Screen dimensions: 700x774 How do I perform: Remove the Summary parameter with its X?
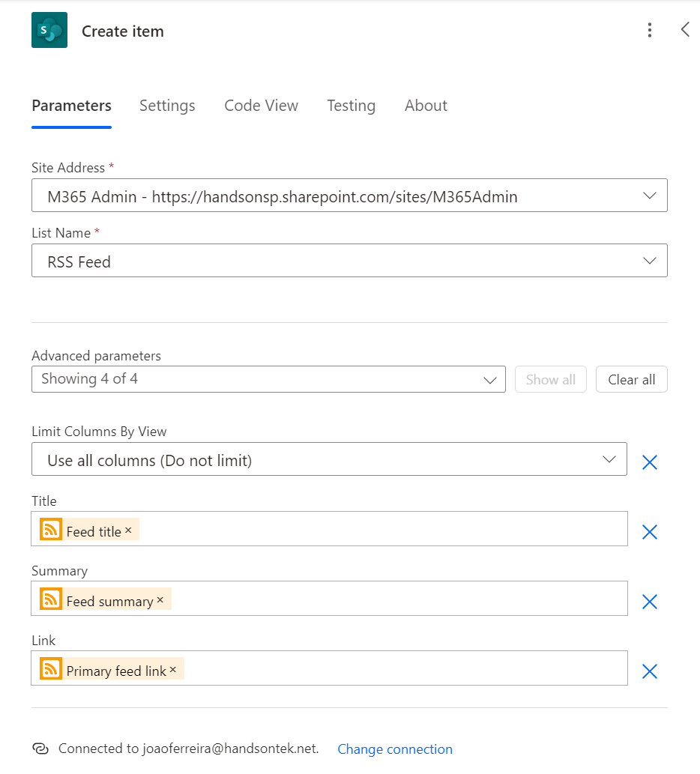[x=649, y=602]
